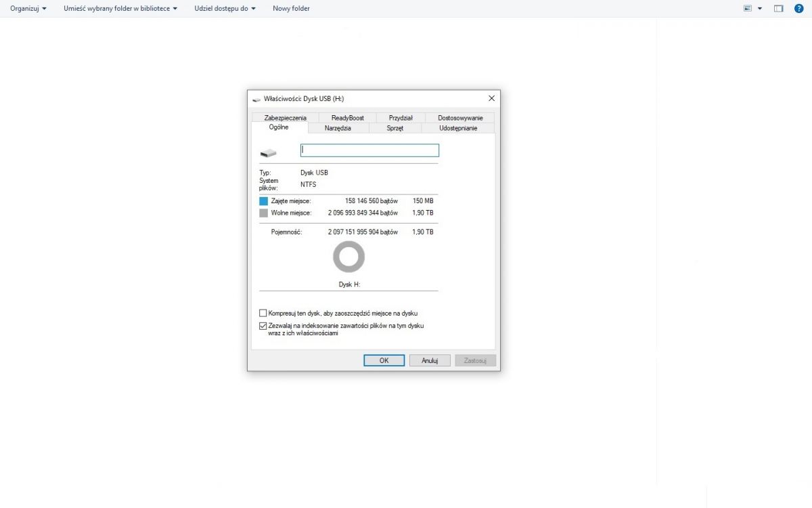Switch to the Udostępnianie tab
812x508 pixels.
[x=458, y=128]
